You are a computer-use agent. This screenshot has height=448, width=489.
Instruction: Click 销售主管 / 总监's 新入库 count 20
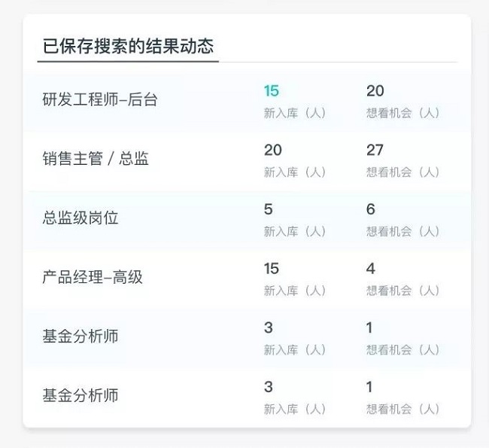click(x=273, y=150)
